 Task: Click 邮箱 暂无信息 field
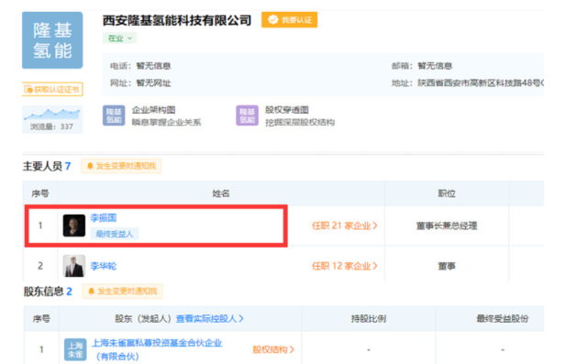tap(422, 66)
